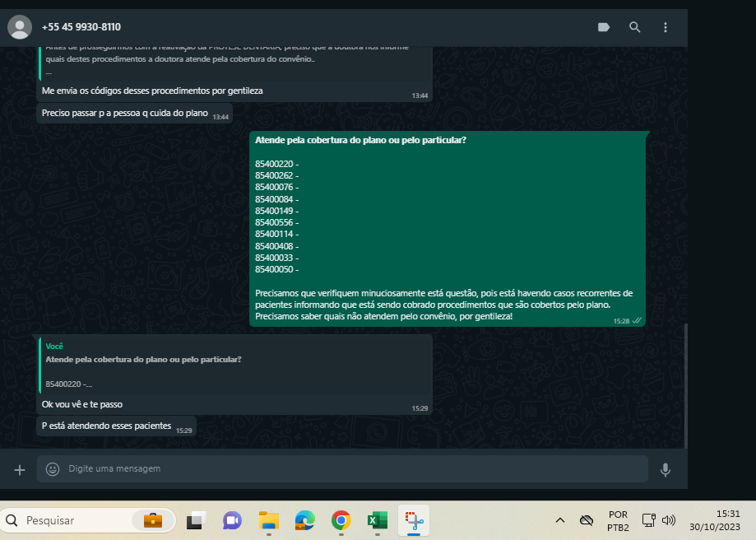Click the "Digite uma mensagem" input field

346,469
